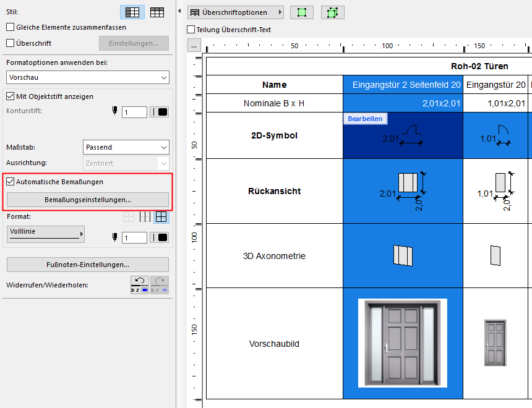Toggle the 'Automatische Bemaßungen' checkbox

click(10, 182)
